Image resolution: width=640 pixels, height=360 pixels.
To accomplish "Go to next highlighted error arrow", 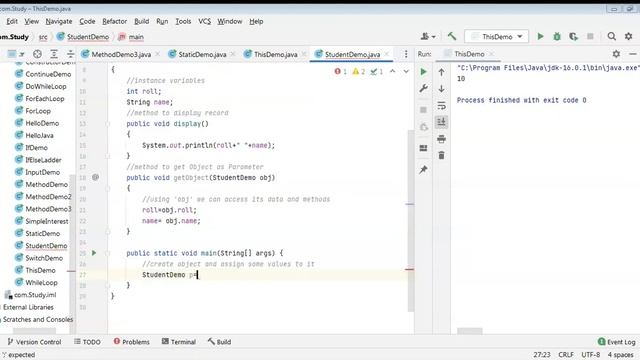I will point(406,71).
